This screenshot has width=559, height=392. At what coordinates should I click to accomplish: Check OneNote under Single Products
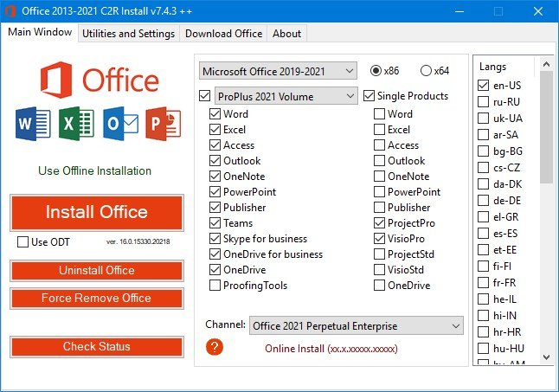coord(379,176)
